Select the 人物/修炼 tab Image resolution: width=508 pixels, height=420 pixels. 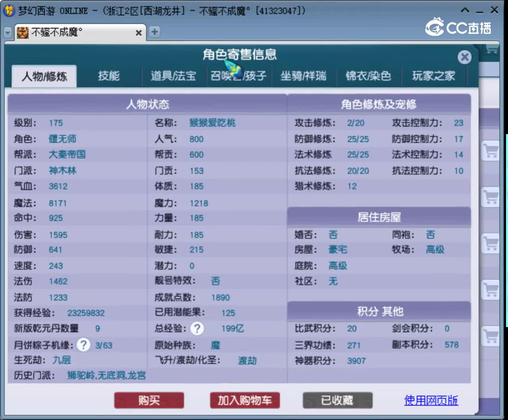tap(44, 76)
